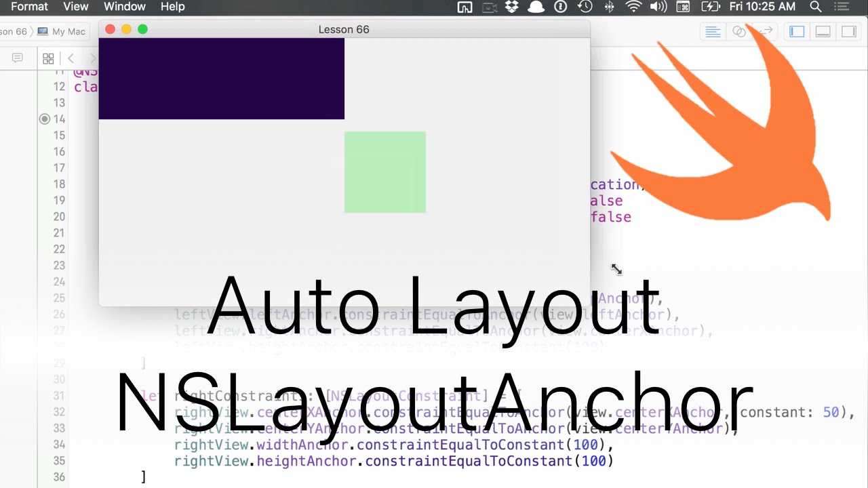868x488 pixels.
Task: Open the View menu
Action: click(75, 7)
